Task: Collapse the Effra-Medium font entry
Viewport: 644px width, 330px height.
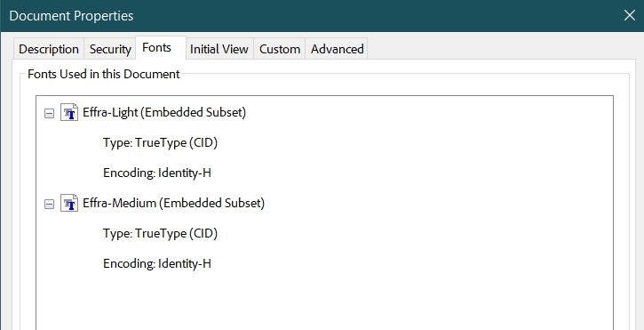Action: pos(49,204)
